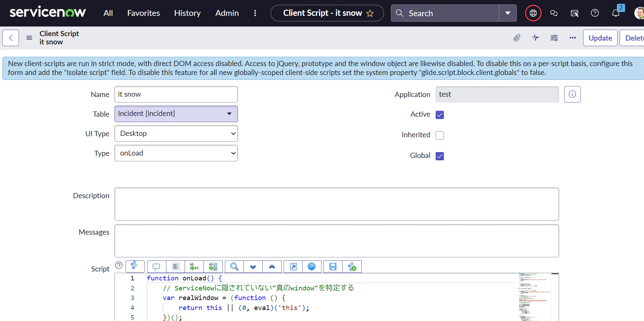Show Application record info icon

point(572,94)
